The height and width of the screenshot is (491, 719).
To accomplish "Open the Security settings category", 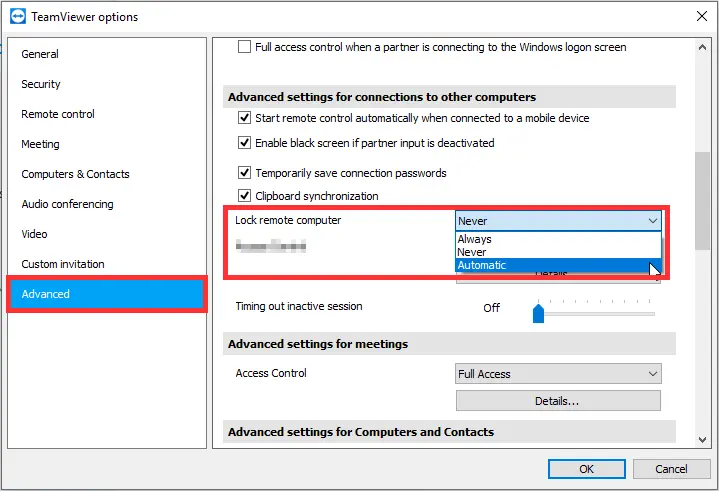I will click(41, 84).
